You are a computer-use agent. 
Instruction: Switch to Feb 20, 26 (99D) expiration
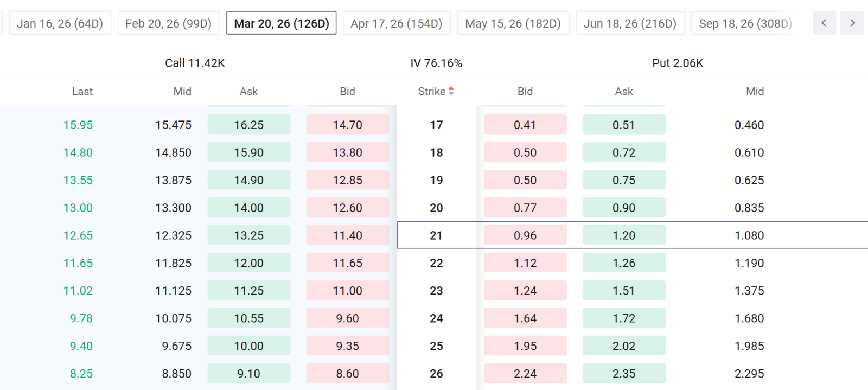click(x=169, y=23)
